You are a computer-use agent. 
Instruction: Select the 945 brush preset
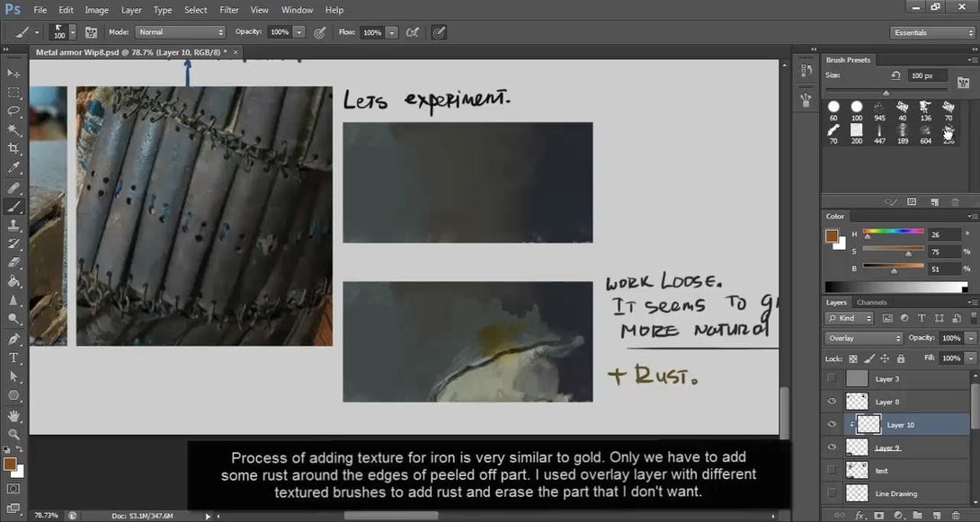(x=879, y=110)
